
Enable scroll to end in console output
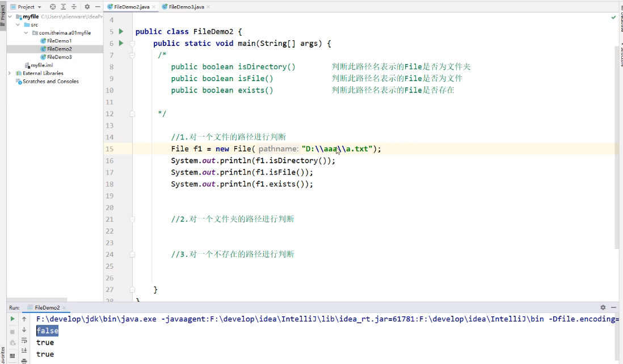coord(23,350)
